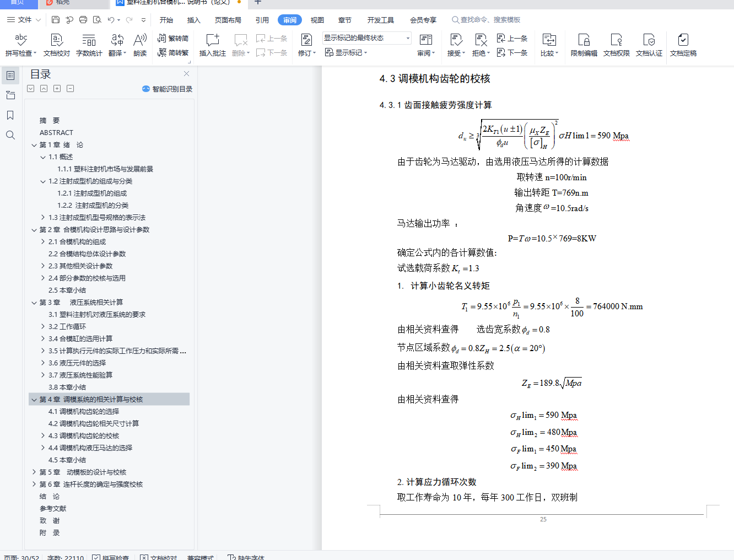This screenshot has height=560, width=734.
Task: Expand the 第5章 动模板的设计与校核 node
Action: click(x=34, y=472)
